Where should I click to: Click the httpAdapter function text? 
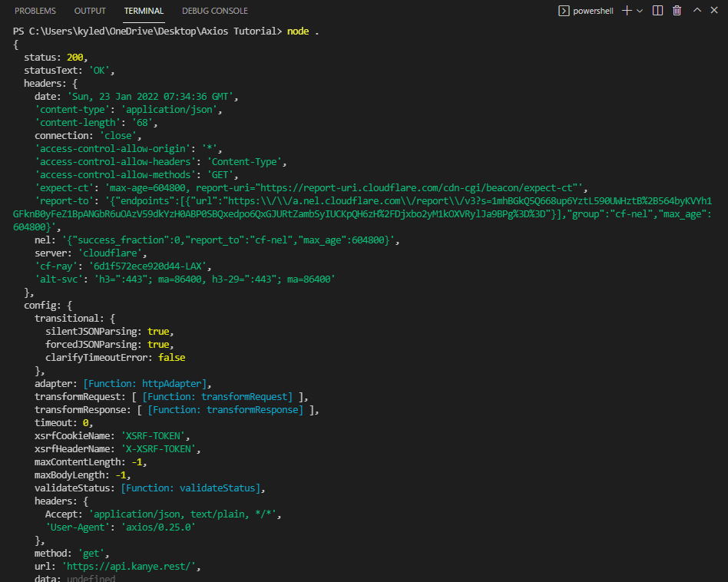pyautogui.click(x=171, y=384)
